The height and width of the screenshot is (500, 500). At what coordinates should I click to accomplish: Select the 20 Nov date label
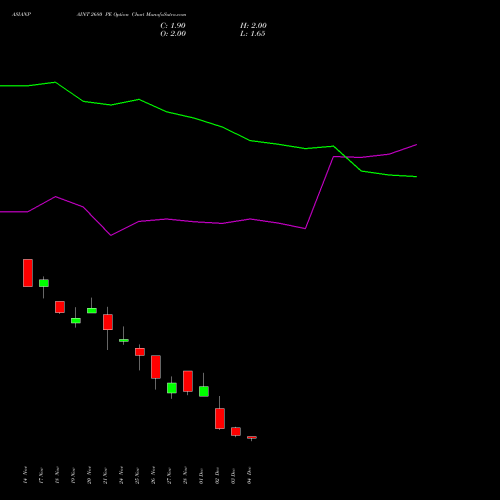(89, 475)
